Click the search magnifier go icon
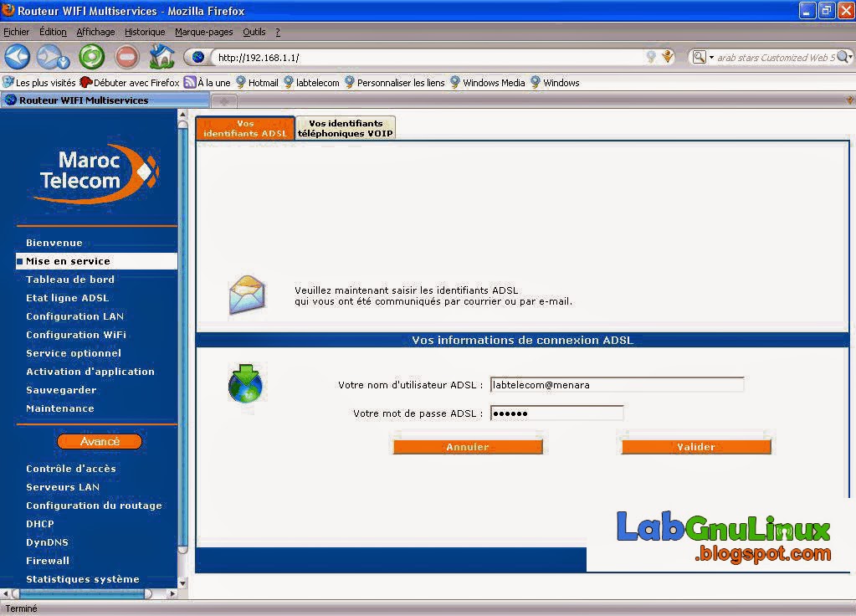The height and width of the screenshot is (616, 856). click(844, 57)
